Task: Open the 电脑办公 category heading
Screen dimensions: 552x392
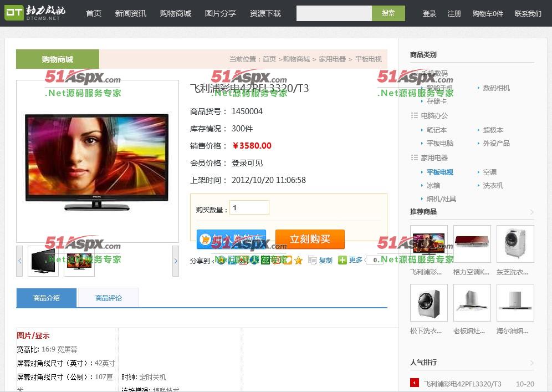Action: [x=435, y=115]
